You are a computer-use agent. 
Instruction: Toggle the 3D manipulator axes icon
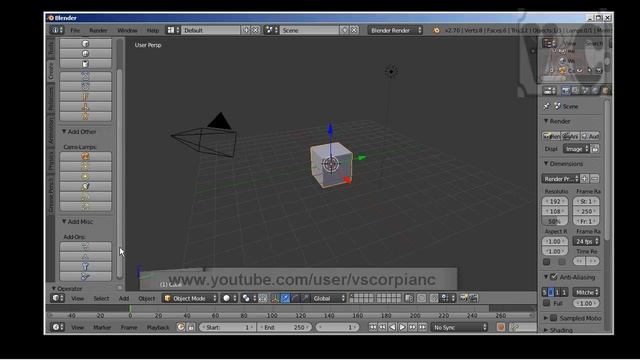(x=275, y=298)
